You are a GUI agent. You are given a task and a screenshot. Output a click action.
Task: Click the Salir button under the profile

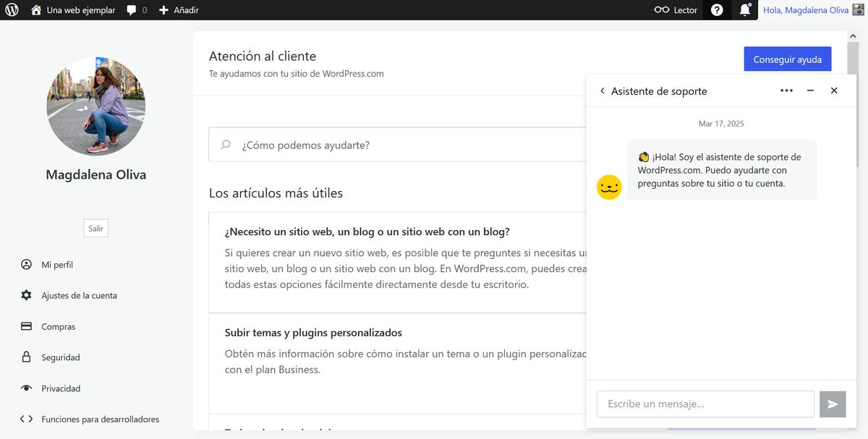tap(95, 228)
